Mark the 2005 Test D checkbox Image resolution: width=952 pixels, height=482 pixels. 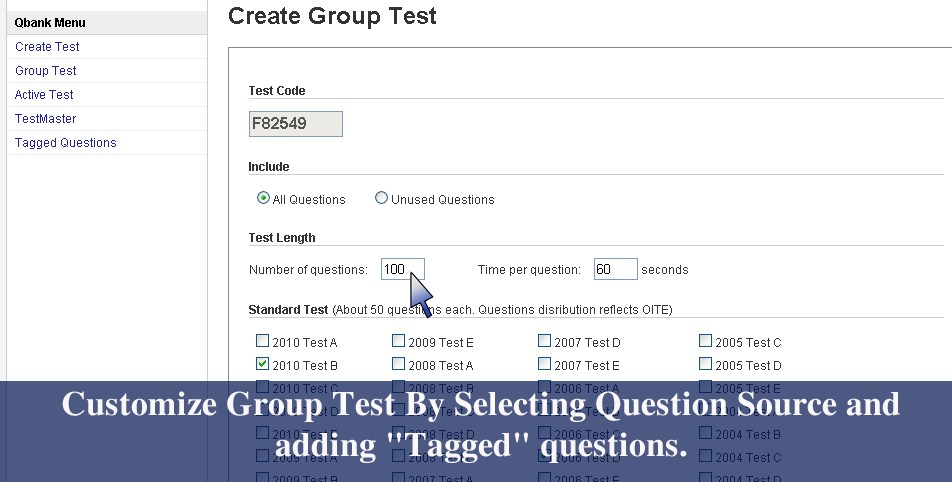click(x=706, y=364)
